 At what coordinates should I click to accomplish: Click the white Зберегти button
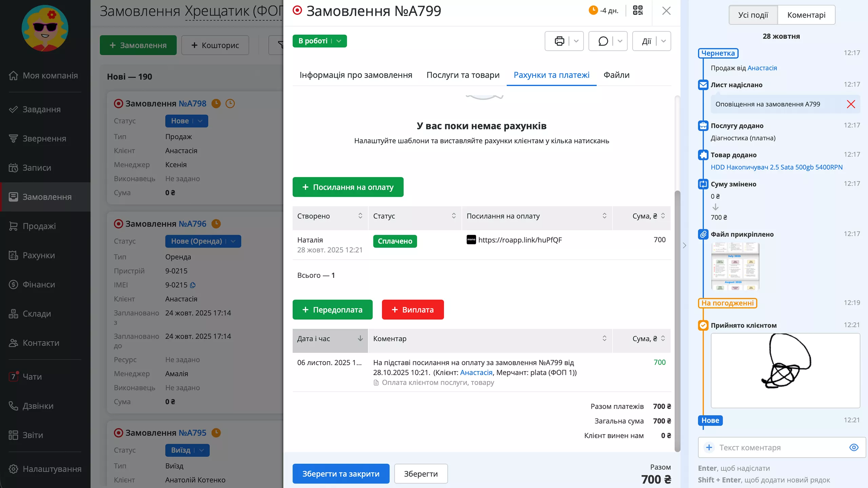pyautogui.click(x=421, y=474)
